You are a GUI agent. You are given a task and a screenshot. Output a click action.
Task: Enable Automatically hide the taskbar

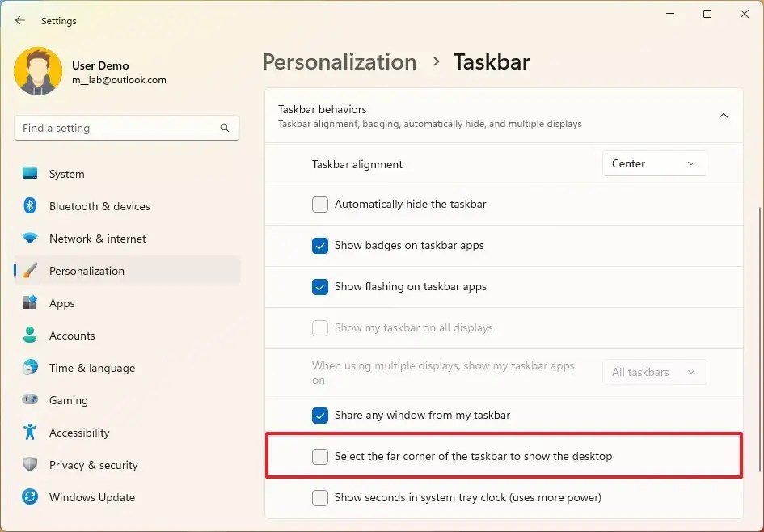coord(320,205)
